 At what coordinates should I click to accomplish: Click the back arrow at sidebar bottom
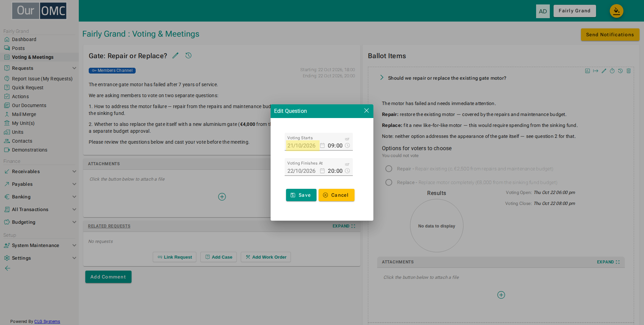point(8,268)
